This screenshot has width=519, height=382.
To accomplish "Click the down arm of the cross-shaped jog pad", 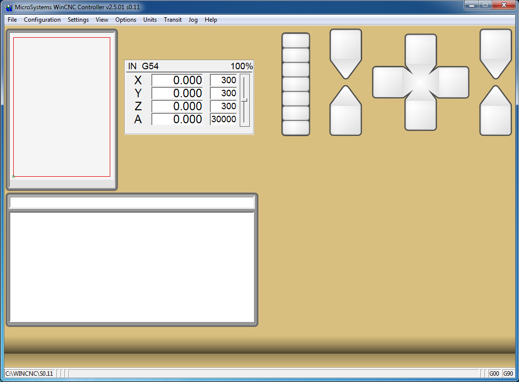I will [421, 114].
